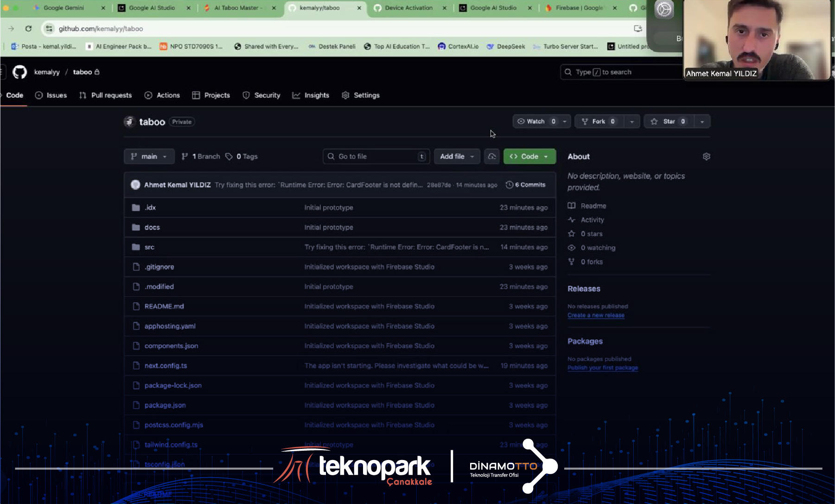835x504 pixels.
Task: Open the src folder
Action: [x=149, y=247]
